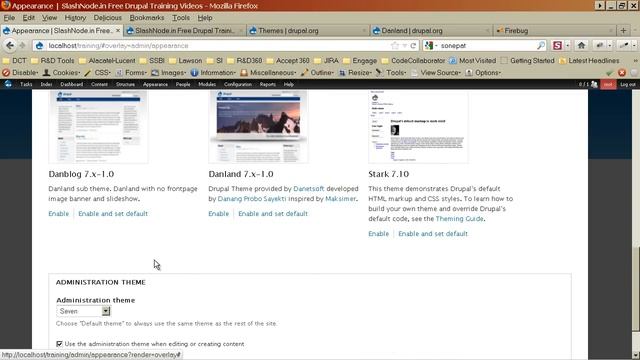Open a new tab with plus button
The width and height of the screenshot is (640, 360).
623,31
